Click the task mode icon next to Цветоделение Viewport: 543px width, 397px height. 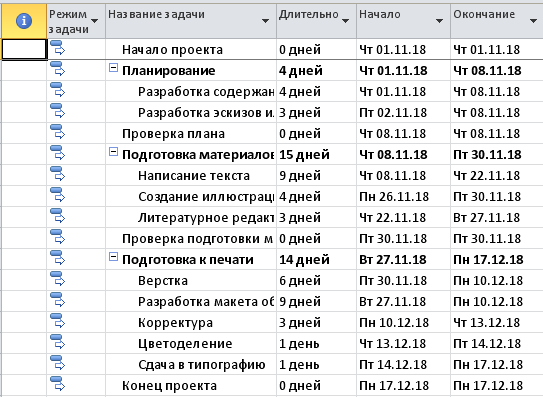pyautogui.click(x=57, y=342)
